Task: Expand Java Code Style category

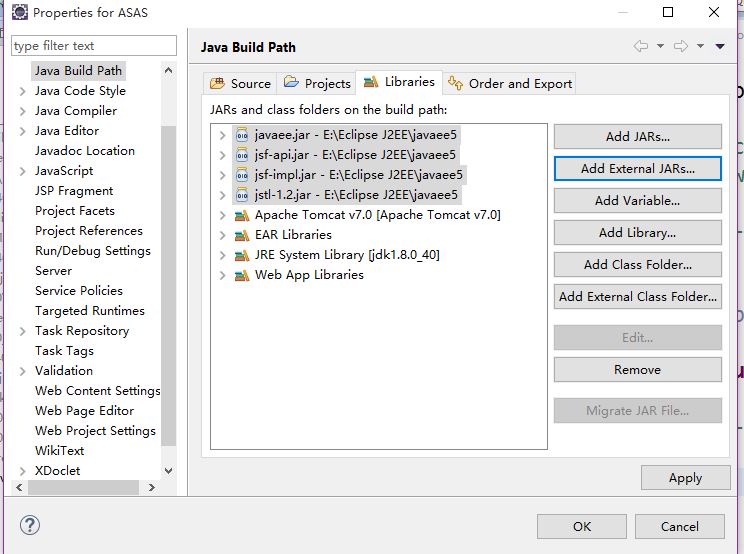Action: pyautogui.click(x=22, y=91)
